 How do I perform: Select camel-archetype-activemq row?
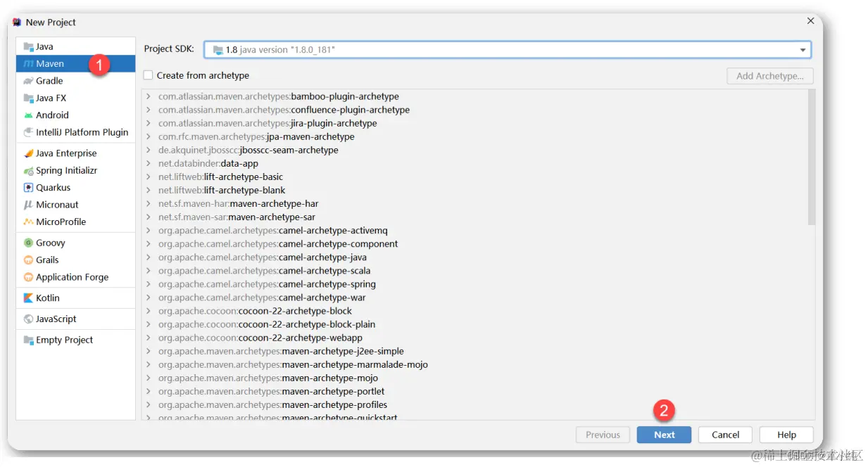474,230
